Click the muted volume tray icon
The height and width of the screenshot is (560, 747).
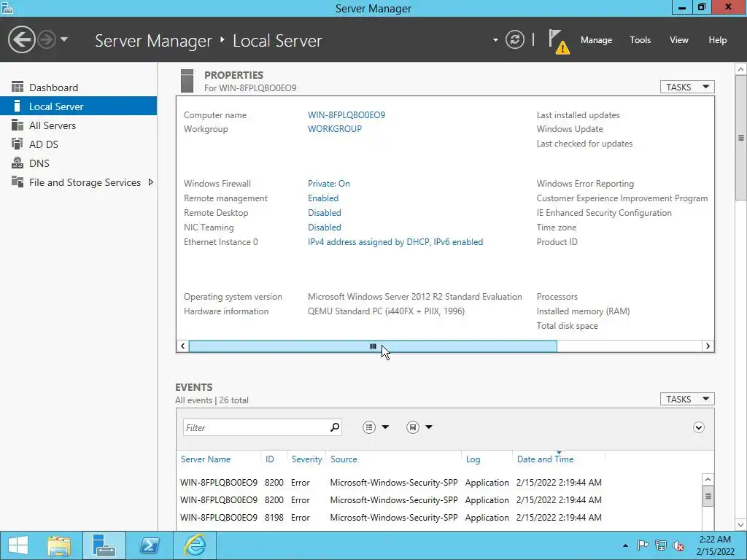click(x=678, y=545)
